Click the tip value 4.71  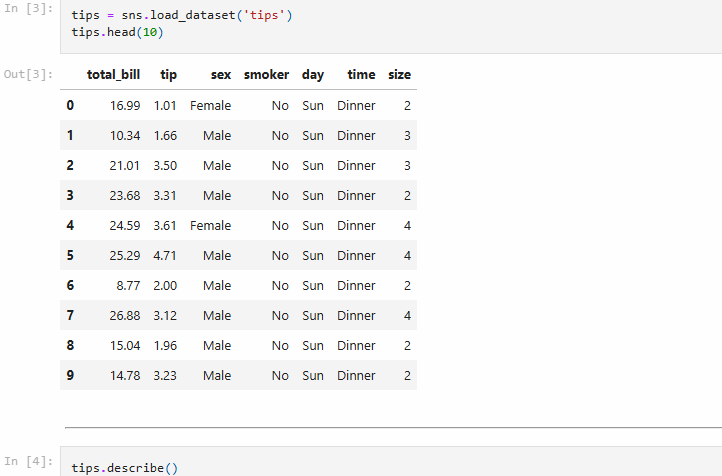pyautogui.click(x=165, y=256)
